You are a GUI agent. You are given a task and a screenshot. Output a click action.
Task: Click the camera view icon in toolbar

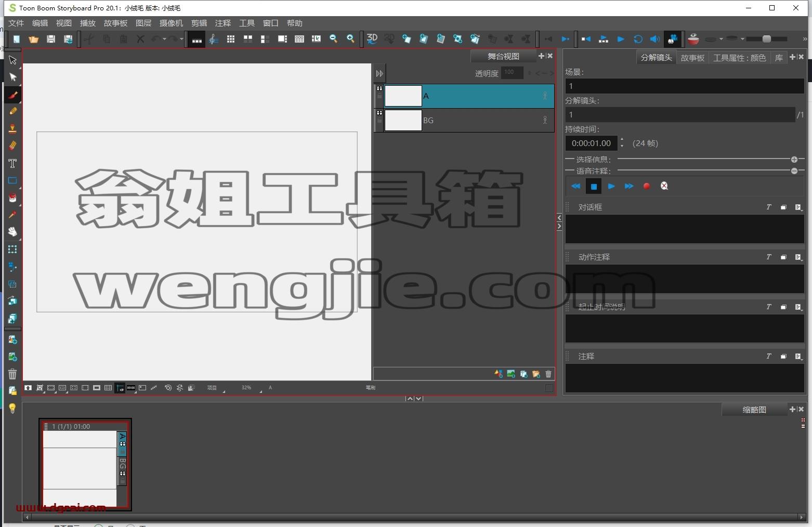click(673, 39)
